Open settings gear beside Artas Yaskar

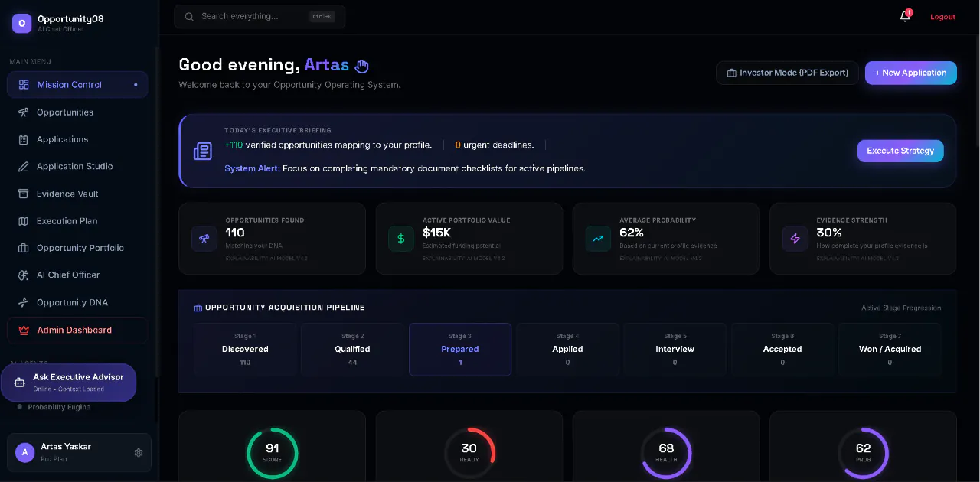point(139,453)
